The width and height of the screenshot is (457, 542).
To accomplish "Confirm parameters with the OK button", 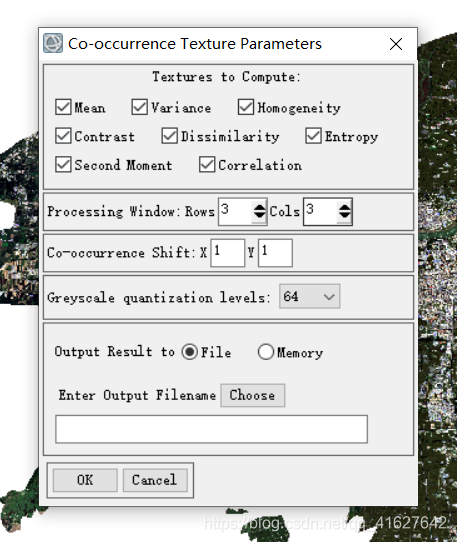I will 85,480.
